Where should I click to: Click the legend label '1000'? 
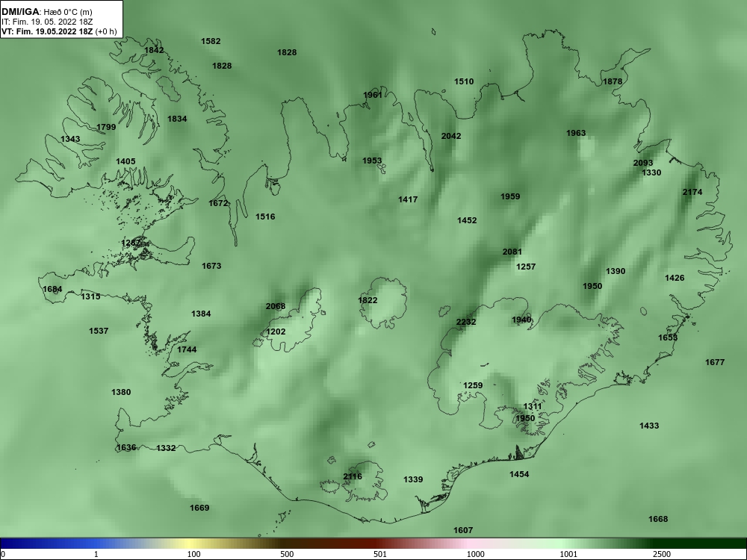[475, 554]
